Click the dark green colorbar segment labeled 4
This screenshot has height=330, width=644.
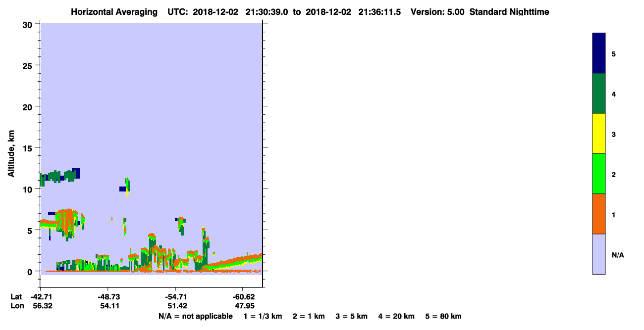599,94
